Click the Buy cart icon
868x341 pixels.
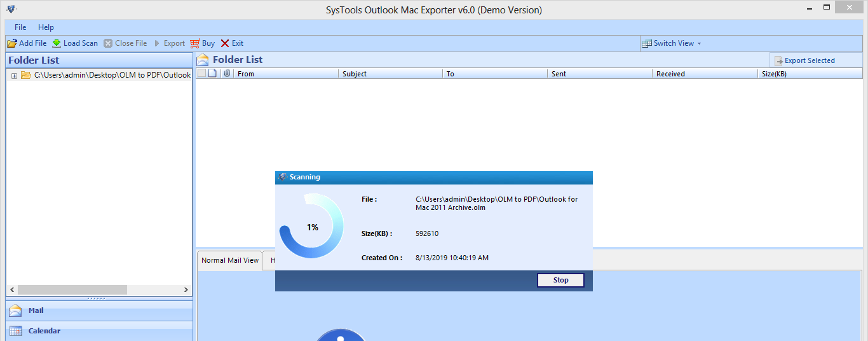tap(195, 43)
